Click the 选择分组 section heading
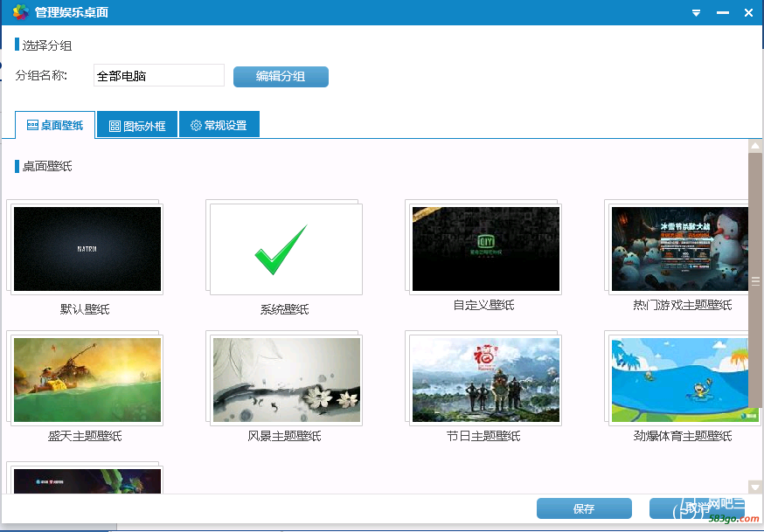The height and width of the screenshot is (532, 764). click(47, 45)
